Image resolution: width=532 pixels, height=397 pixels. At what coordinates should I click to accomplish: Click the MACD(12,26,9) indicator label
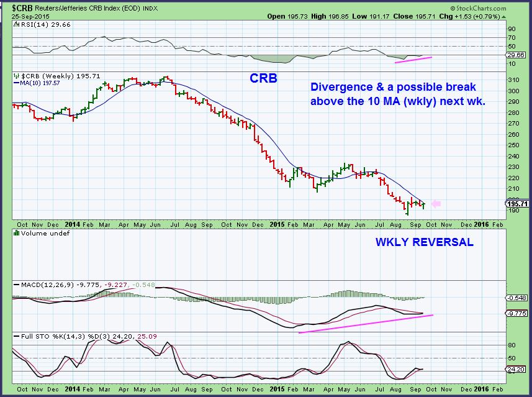pos(47,285)
